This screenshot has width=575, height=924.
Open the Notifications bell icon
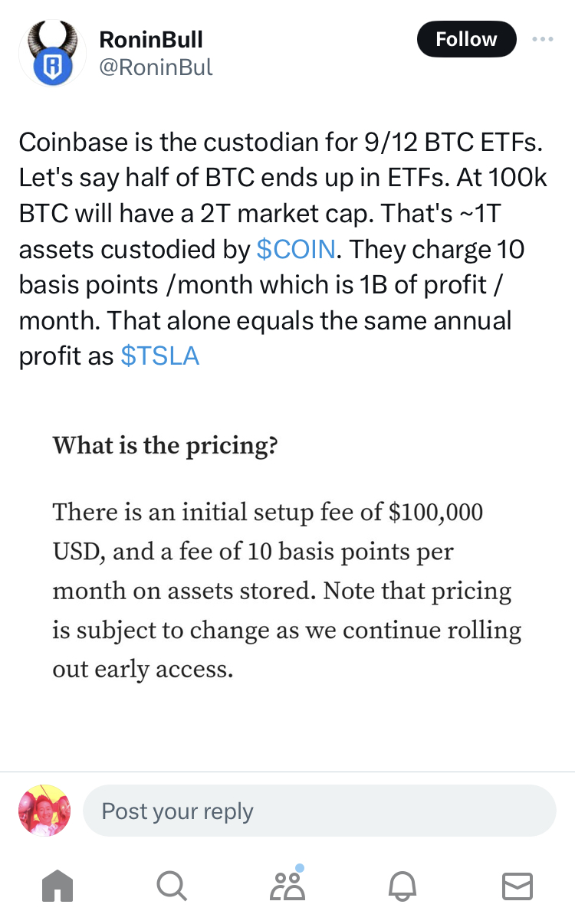pos(402,886)
